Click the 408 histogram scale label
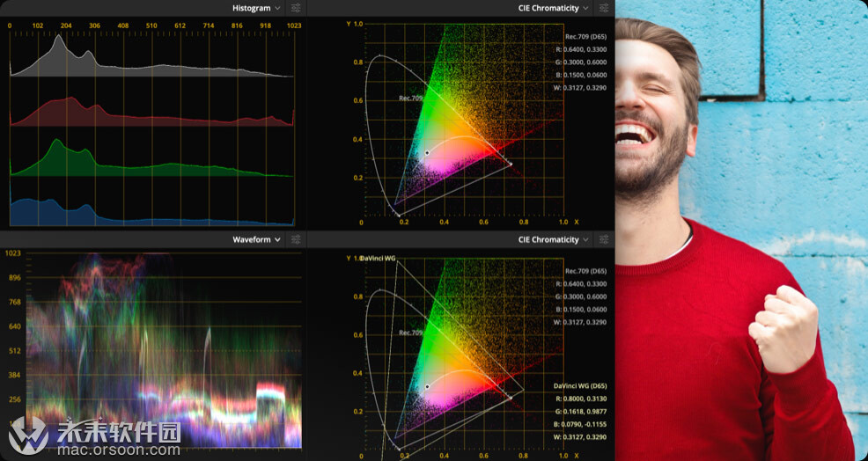The width and height of the screenshot is (868, 461). click(x=123, y=26)
